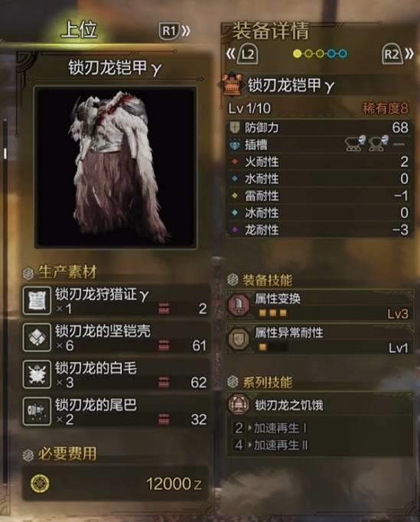Click the first decoration slot icon in 插槽
420x522 pixels.
355,144
